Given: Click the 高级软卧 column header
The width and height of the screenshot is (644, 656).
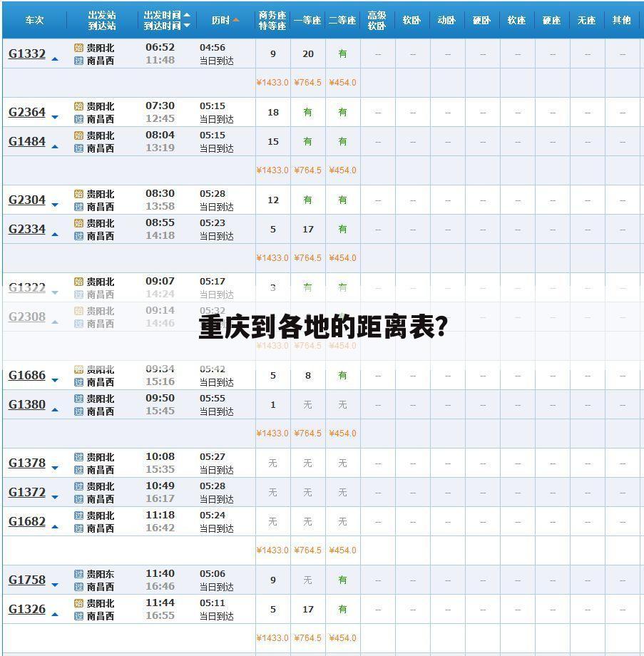Looking at the screenshot, I should click(x=377, y=20).
